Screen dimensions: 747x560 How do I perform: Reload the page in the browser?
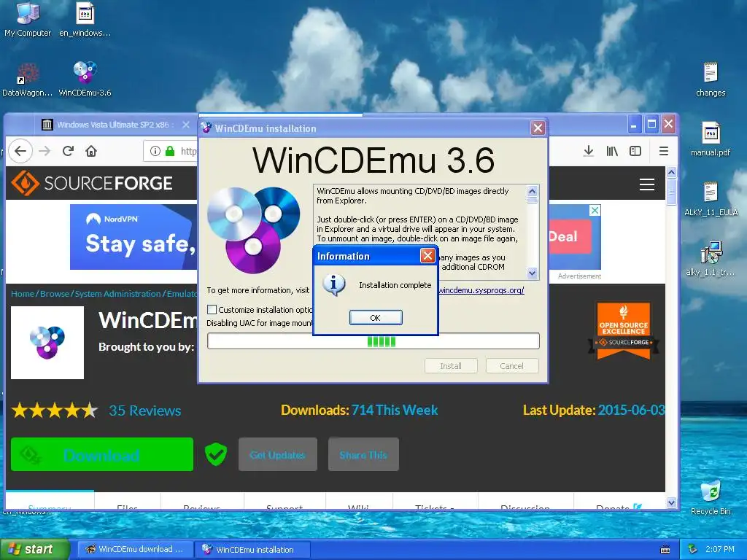point(68,151)
